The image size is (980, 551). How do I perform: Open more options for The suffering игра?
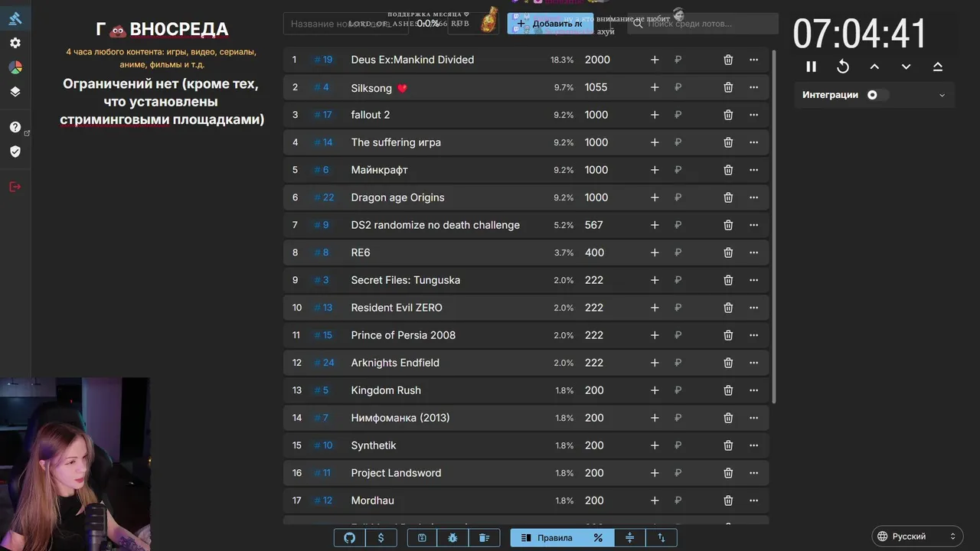pos(754,142)
